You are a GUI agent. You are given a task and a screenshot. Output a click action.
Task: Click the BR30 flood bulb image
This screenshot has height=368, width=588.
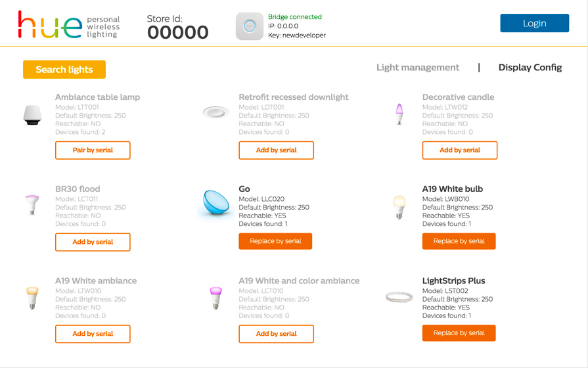pos(32,205)
